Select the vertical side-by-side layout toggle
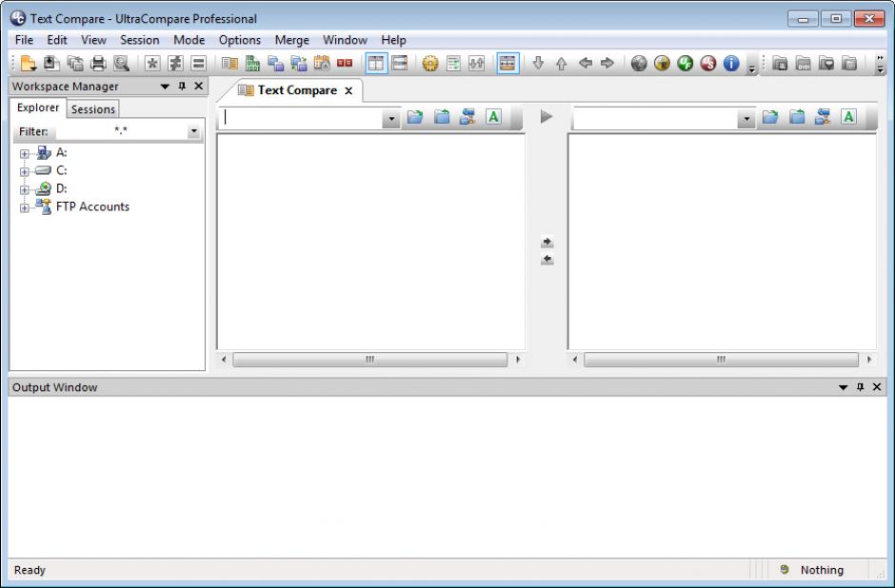 pyautogui.click(x=375, y=64)
